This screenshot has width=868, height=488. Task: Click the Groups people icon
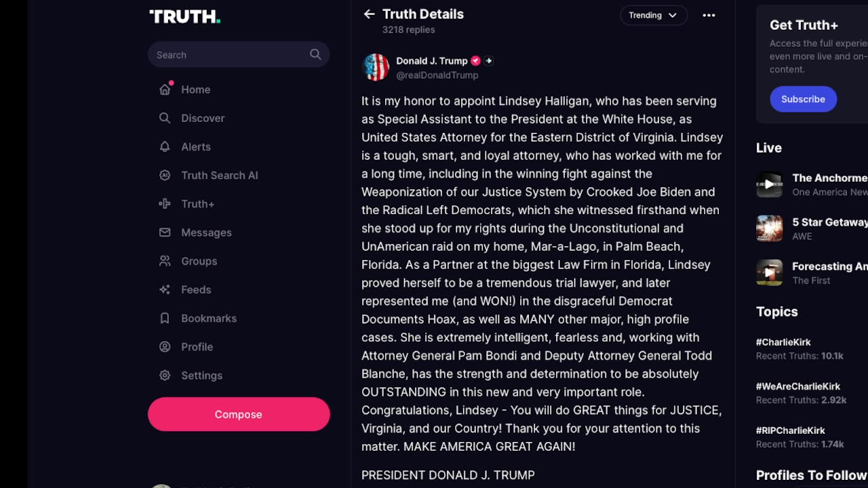(x=165, y=261)
